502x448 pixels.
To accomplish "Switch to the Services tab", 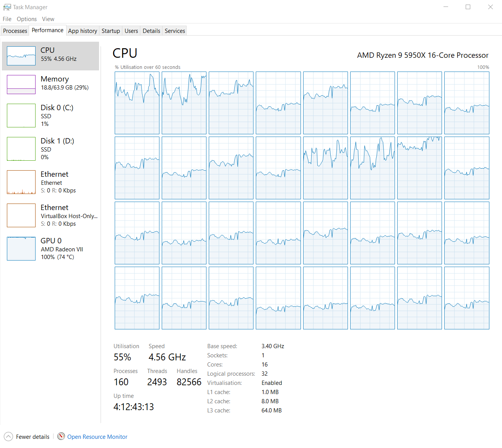I will (x=175, y=31).
